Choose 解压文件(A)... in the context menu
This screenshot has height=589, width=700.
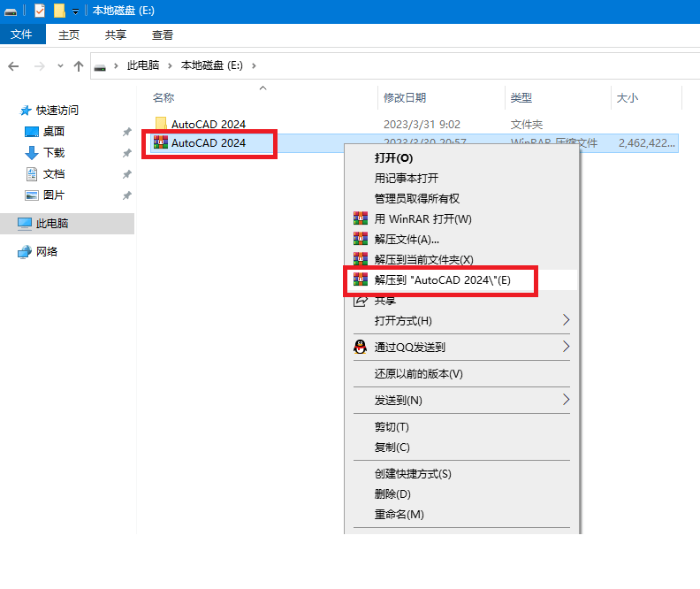pos(462,240)
